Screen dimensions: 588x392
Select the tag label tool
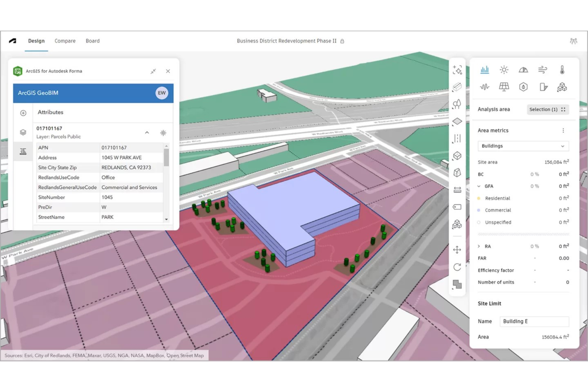(457, 207)
